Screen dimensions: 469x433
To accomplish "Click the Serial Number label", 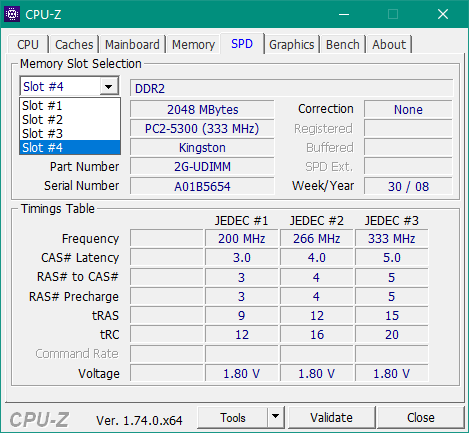I will [x=81, y=186].
